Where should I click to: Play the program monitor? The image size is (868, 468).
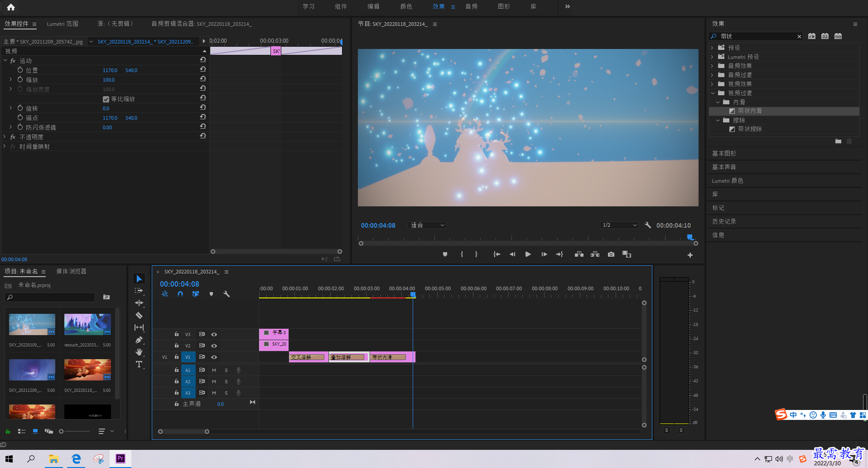click(x=528, y=254)
